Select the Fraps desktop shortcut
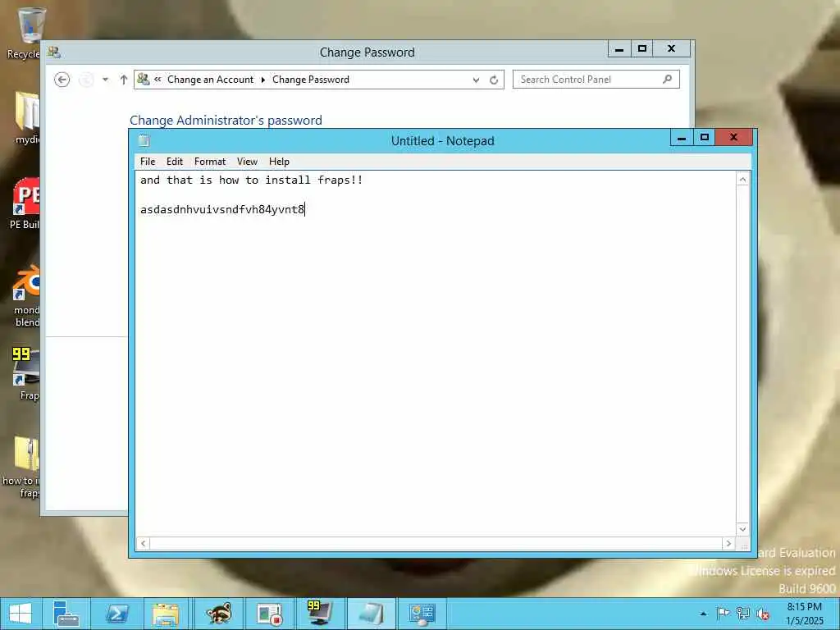840x630 pixels. [27, 374]
